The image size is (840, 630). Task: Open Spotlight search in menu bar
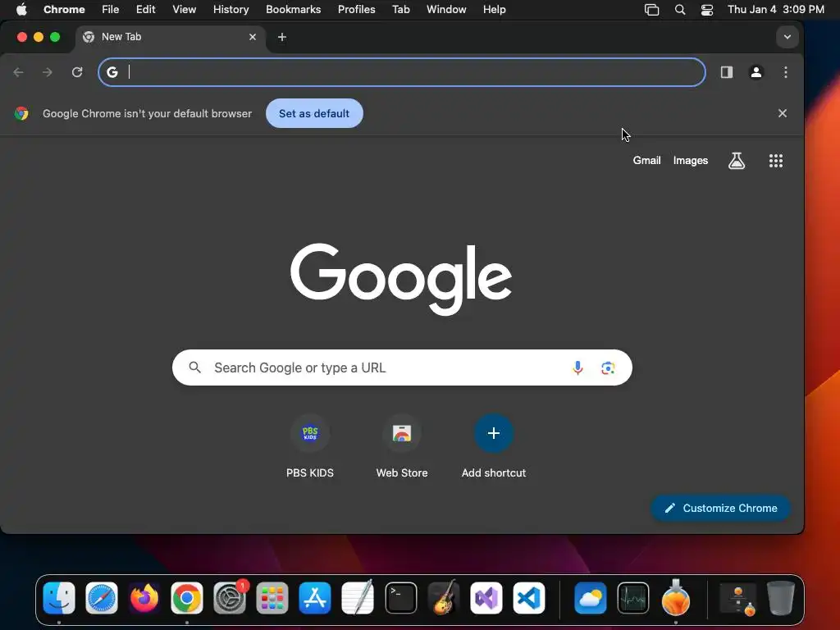click(x=680, y=9)
